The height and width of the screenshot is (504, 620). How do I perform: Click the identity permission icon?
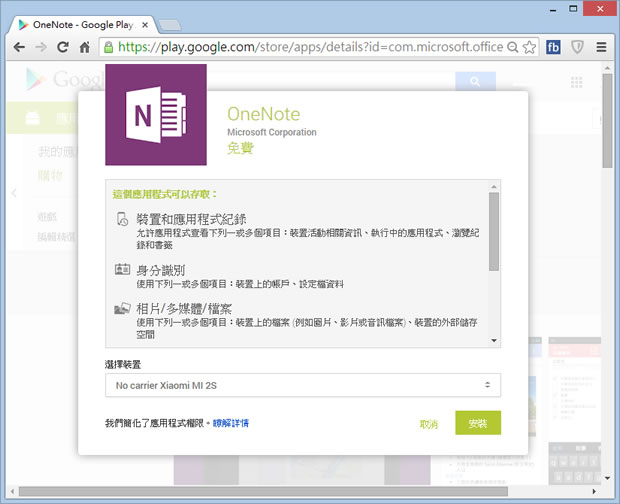[x=122, y=270]
